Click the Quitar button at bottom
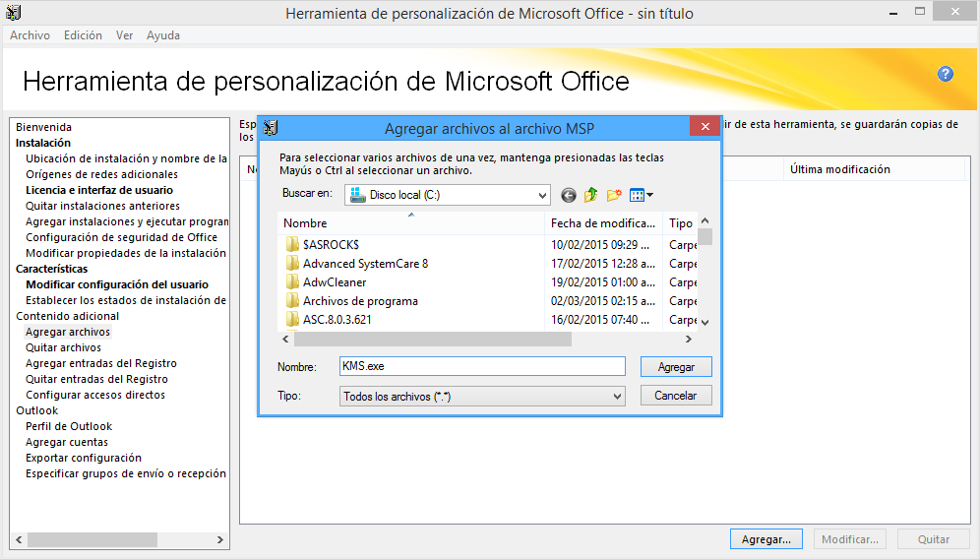Viewport: 980px width, 560px height. (x=933, y=539)
